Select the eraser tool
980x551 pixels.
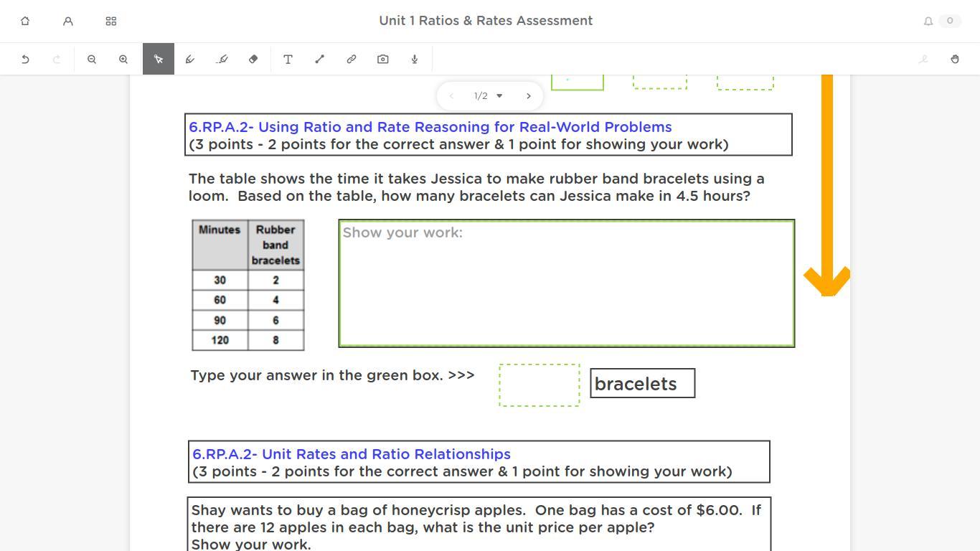point(253,60)
